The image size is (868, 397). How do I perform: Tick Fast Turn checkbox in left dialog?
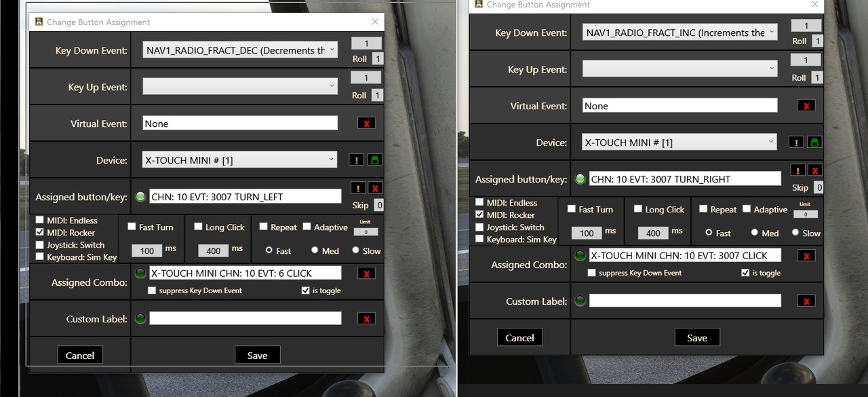pyautogui.click(x=132, y=227)
